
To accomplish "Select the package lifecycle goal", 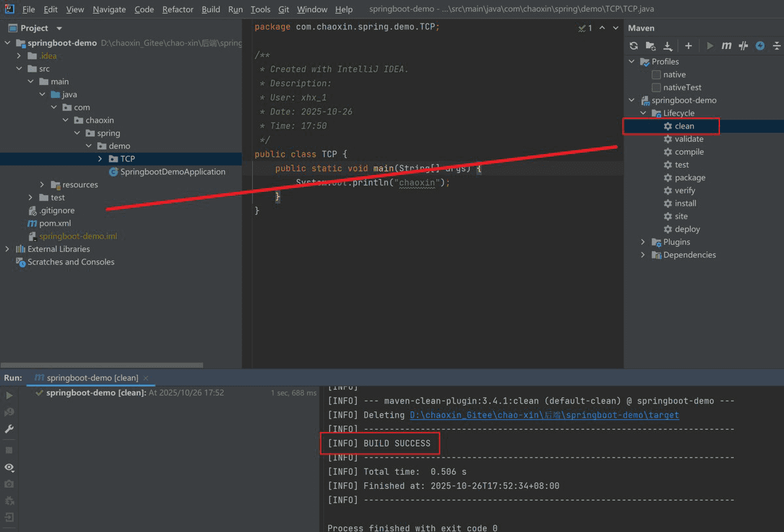I will 689,178.
